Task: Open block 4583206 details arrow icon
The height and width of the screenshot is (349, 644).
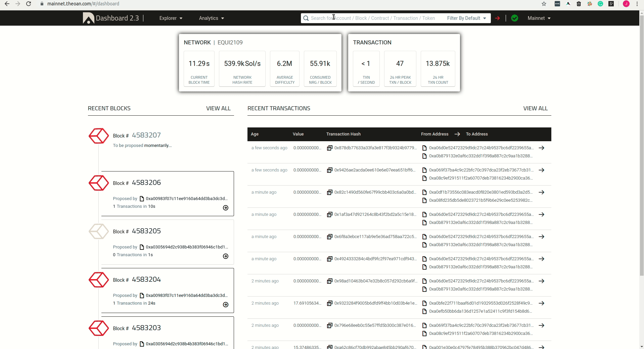Action: pyautogui.click(x=226, y=208)
